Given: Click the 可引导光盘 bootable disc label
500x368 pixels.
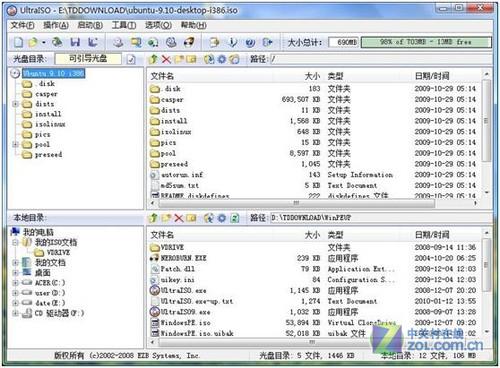Looking at the screenshot, I should point(88,59).
